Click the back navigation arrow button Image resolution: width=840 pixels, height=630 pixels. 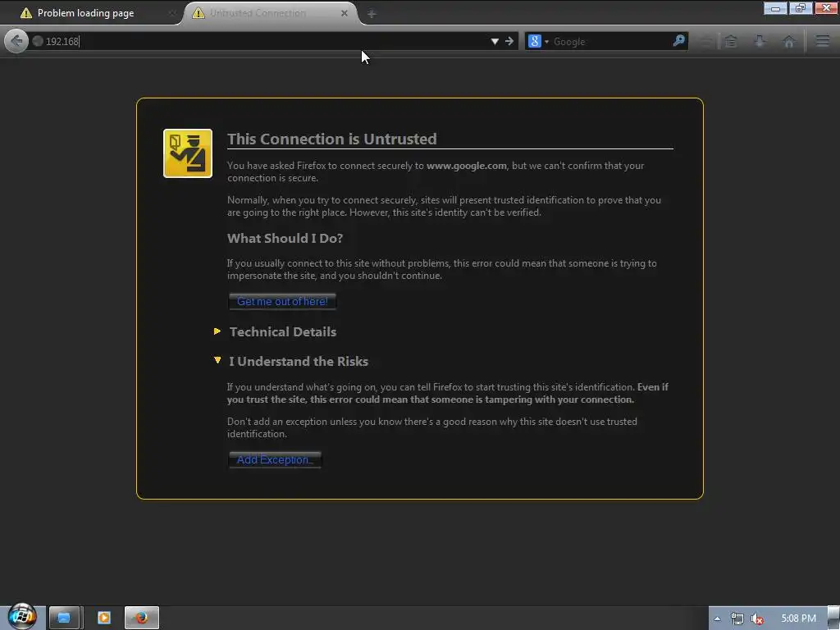(x=16, y=41)
